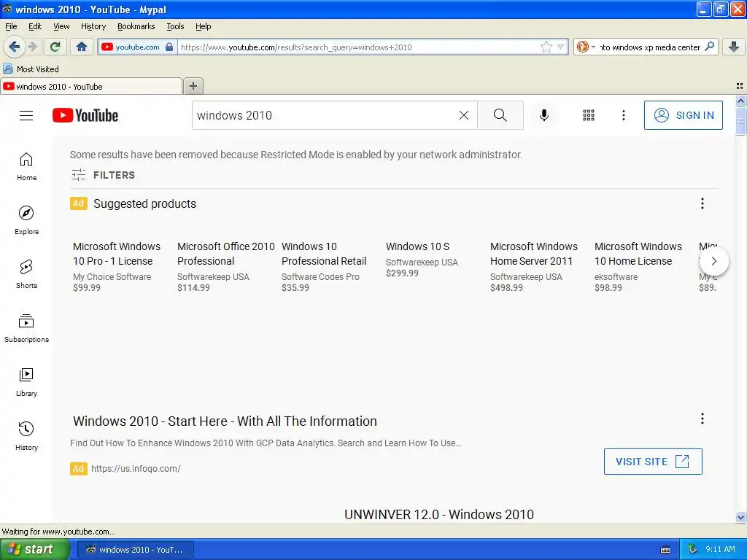This screenshot has height=560, width=747.
Task: Bookmark this page with the star icon
Action: click(546, 47)
